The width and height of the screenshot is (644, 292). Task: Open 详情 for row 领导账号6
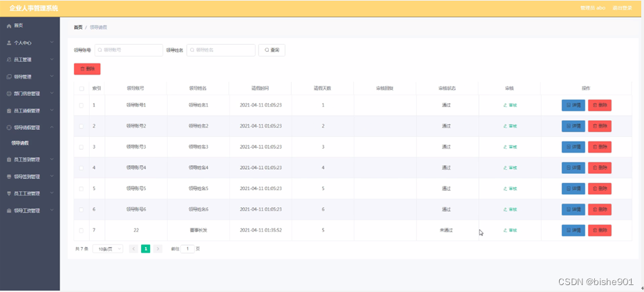[574, 210]
